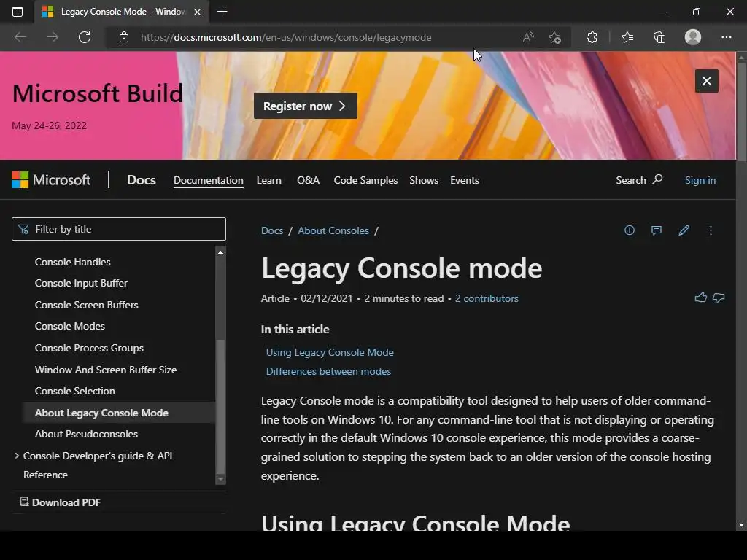Open Console Modes in sidebar

pyautogui.click(x=69, y=326)
